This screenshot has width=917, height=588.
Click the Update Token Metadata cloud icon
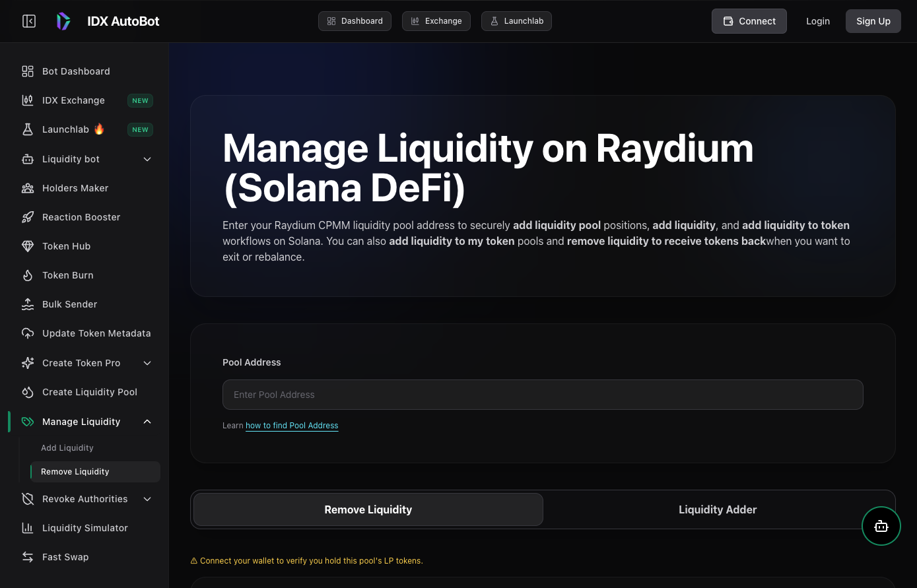[28, 333]
